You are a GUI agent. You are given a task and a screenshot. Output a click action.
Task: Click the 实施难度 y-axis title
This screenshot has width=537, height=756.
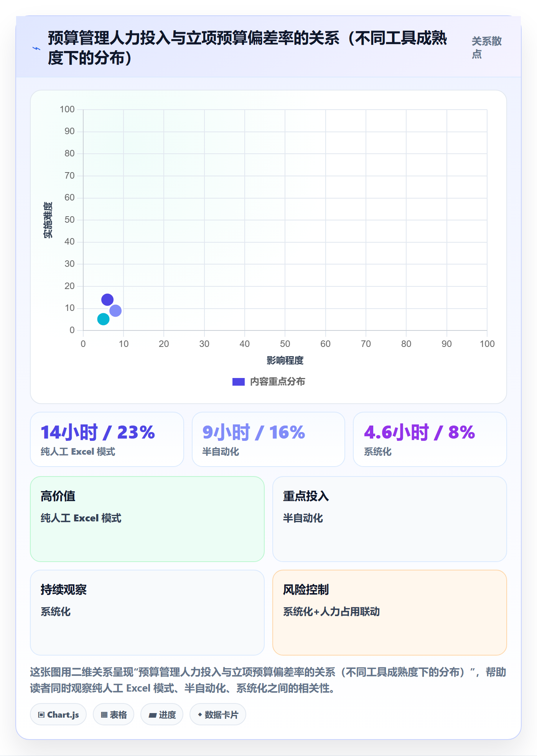(x=48, y=220)
